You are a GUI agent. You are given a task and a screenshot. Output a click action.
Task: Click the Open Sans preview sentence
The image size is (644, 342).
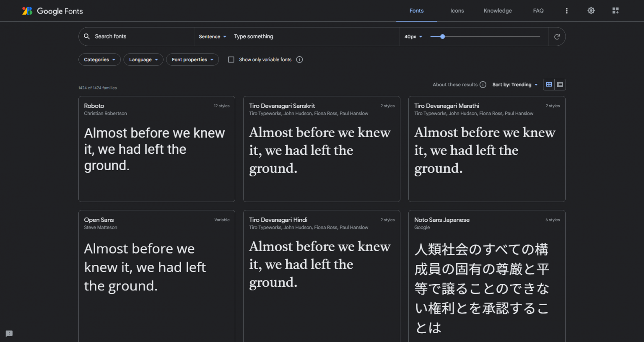coord(145,267)
